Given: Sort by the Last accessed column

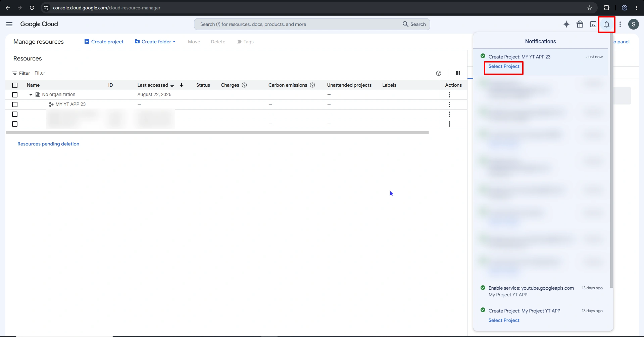Looking at the screenshot, I should (153, 85).
